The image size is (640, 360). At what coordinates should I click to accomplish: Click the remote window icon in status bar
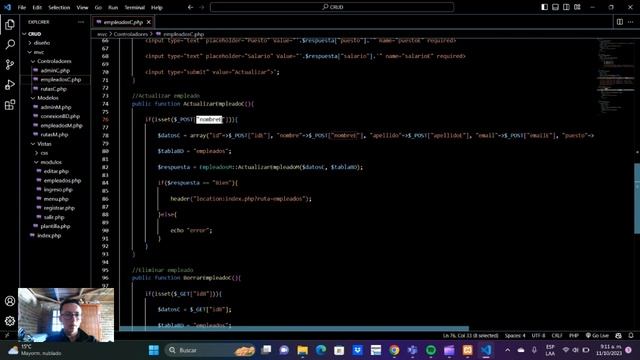7,336
